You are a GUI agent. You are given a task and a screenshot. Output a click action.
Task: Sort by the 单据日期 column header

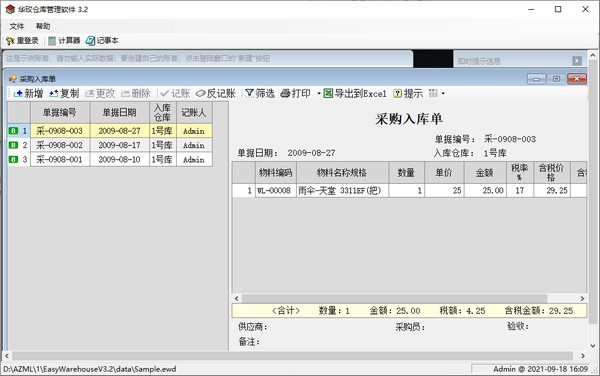[119, 112]
